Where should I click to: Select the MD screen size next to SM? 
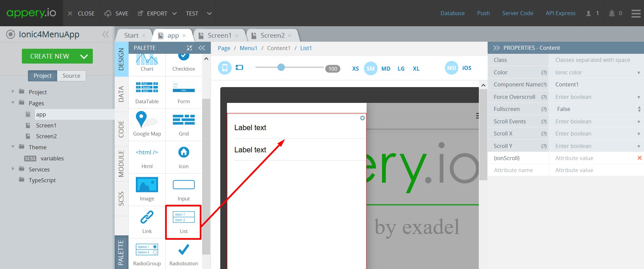click(x=386, y=69)
